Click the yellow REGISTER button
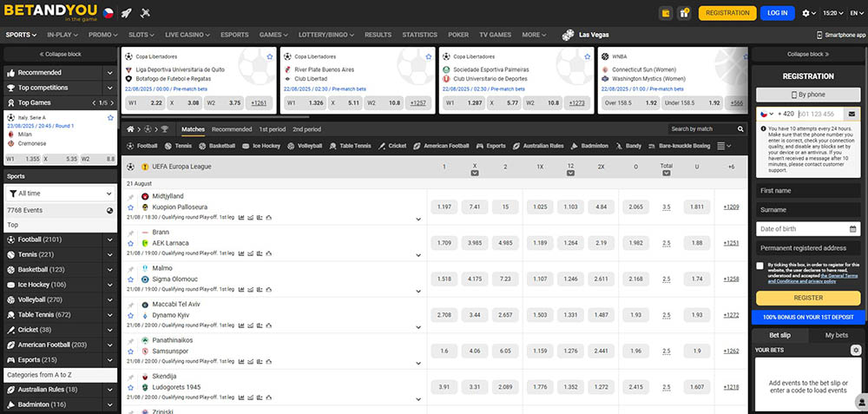 808,298
